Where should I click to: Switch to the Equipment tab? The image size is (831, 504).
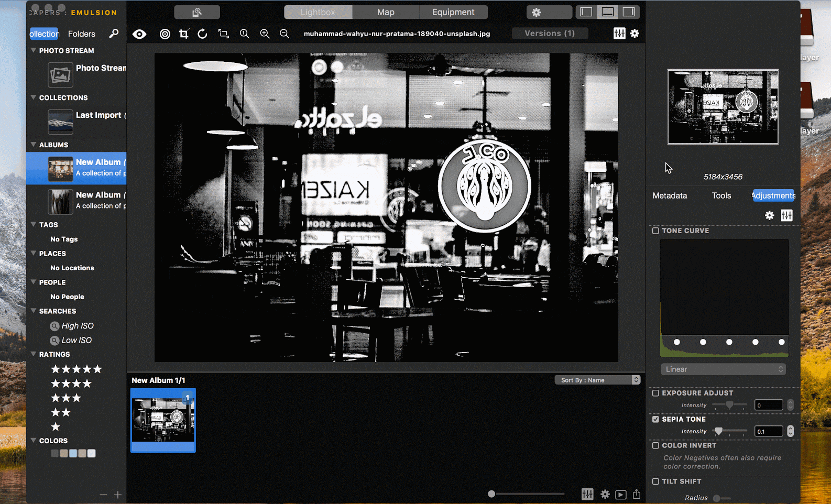click(453, 12)
